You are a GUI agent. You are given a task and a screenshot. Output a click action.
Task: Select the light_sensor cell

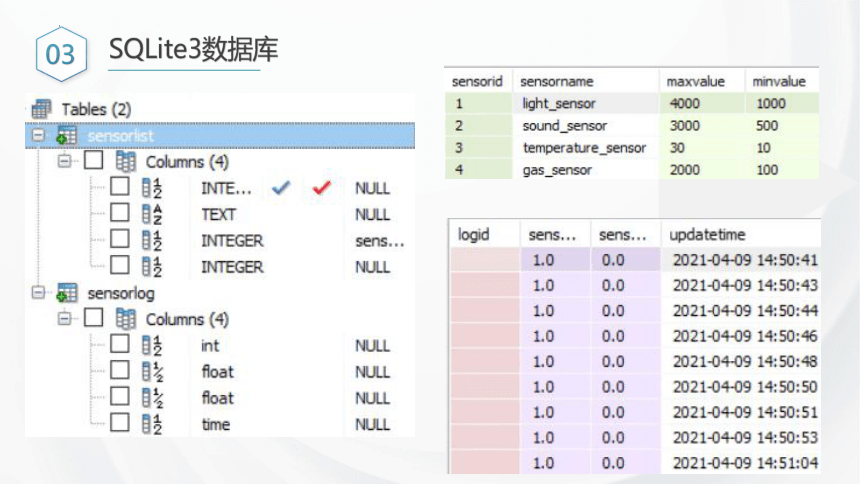click(585, 103)
